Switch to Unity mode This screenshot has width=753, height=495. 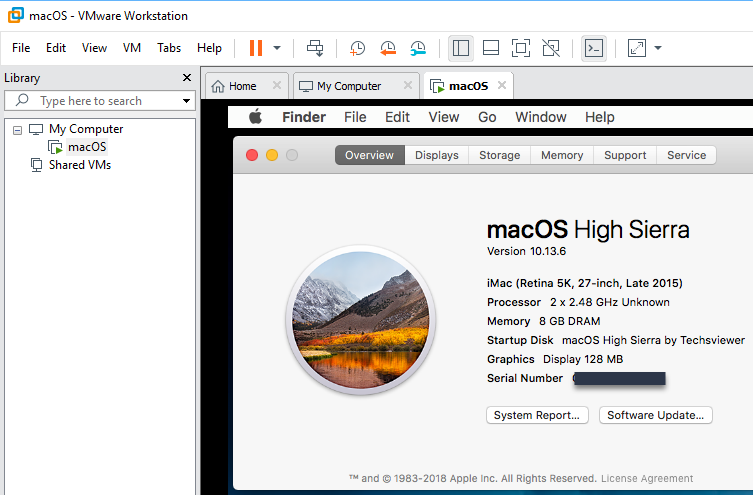(551, 48)
